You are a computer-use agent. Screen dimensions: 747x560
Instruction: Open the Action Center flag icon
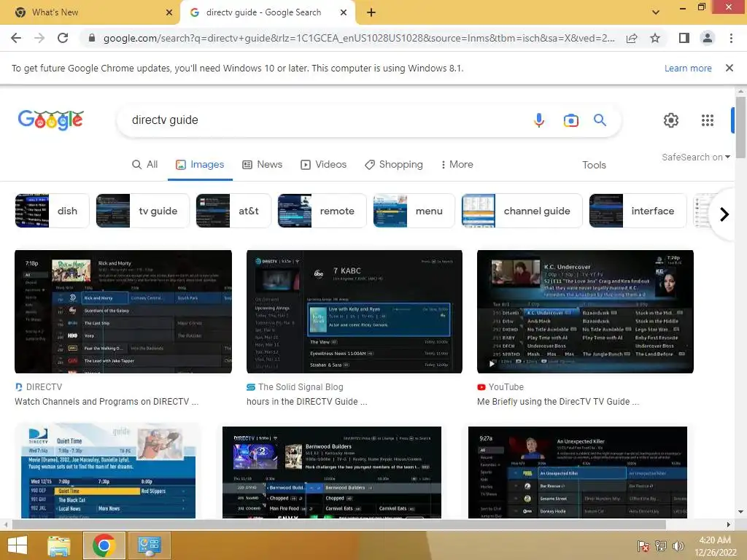pos(643,546)
